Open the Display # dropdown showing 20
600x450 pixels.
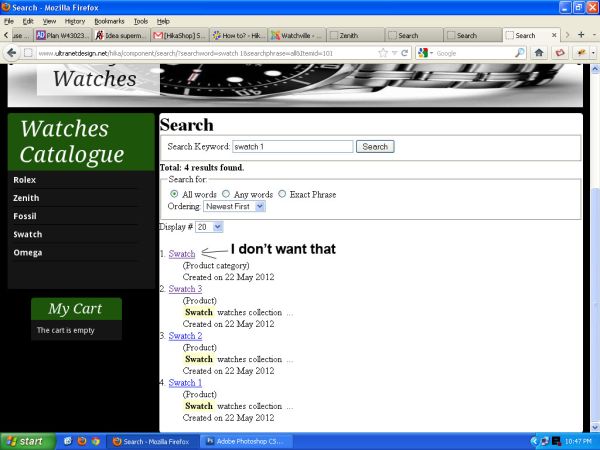click(209, 227)
